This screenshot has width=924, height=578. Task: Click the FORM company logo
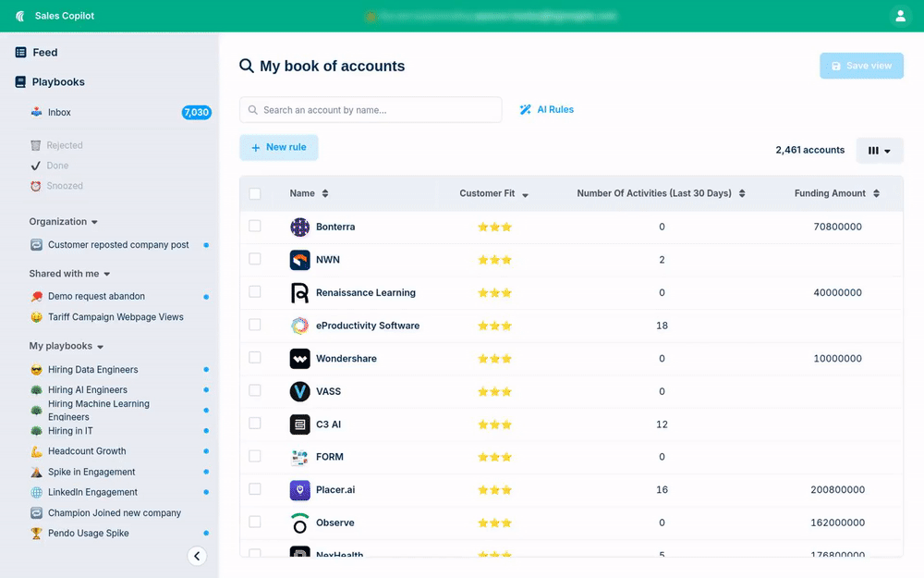tap(300, 457)
